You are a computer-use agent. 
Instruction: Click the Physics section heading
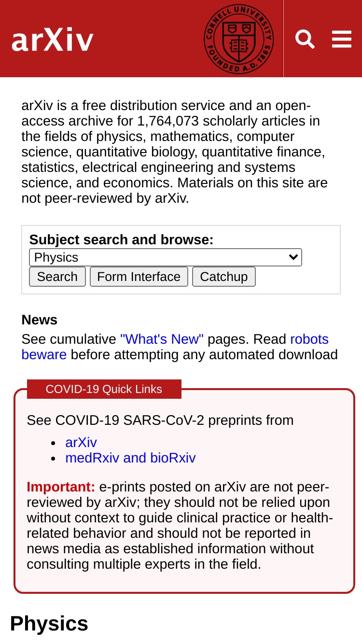(49, 624)
